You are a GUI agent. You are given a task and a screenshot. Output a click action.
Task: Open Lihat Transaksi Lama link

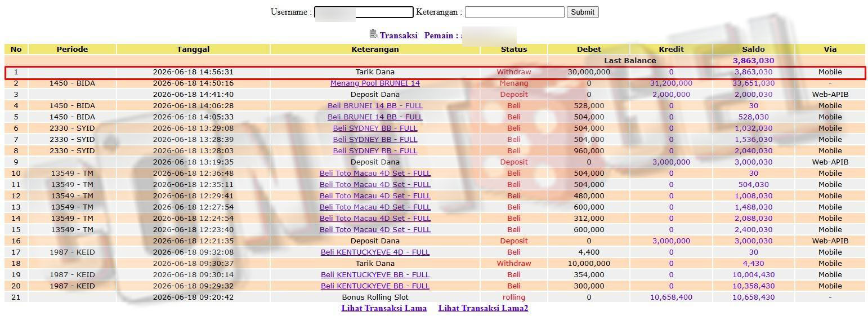384,308
